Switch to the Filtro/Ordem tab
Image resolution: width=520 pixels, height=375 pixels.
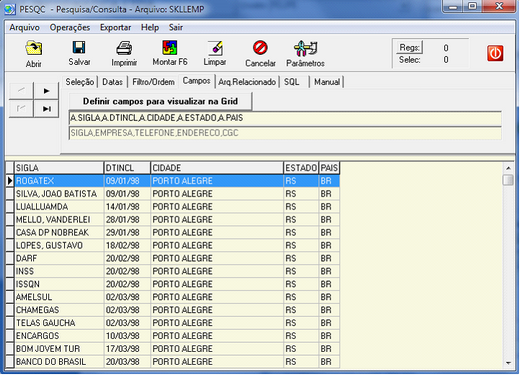click(153, 82)
